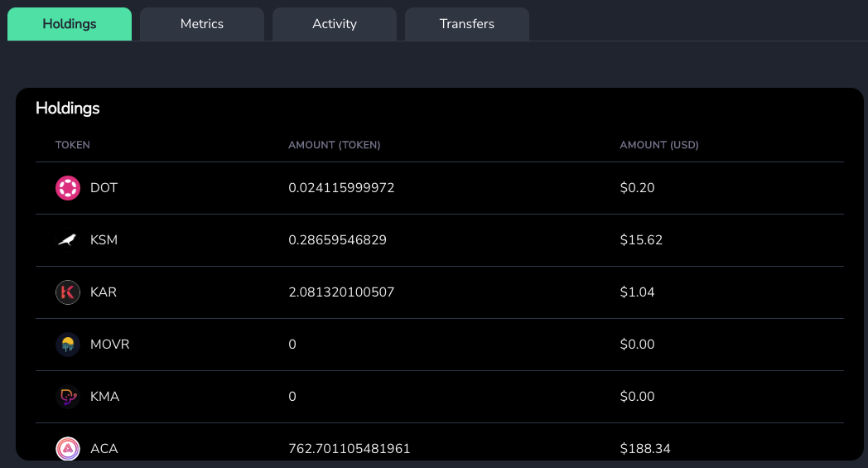868x468 pixels.
Task: Select the DOT token name
Action: 104,188
